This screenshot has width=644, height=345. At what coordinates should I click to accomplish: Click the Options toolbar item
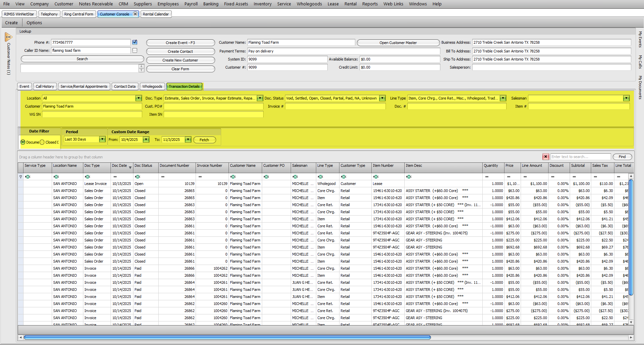pos(34,23)
